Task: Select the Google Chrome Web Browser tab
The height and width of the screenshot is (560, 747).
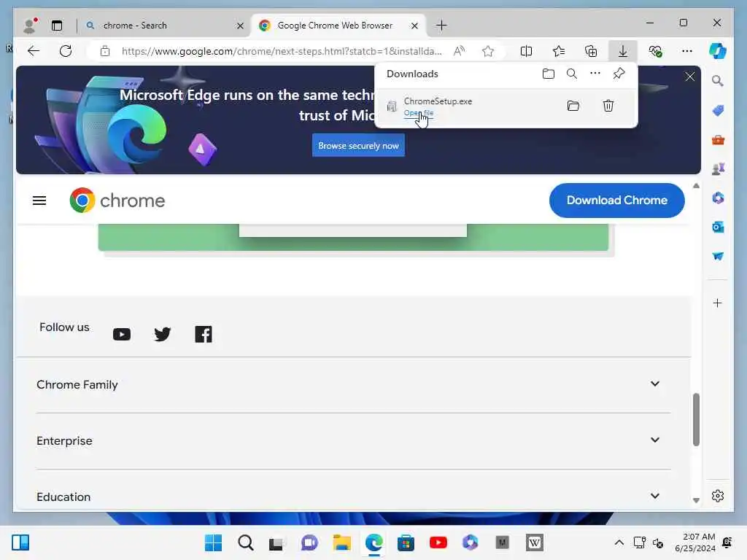Action: click(338, 26)
